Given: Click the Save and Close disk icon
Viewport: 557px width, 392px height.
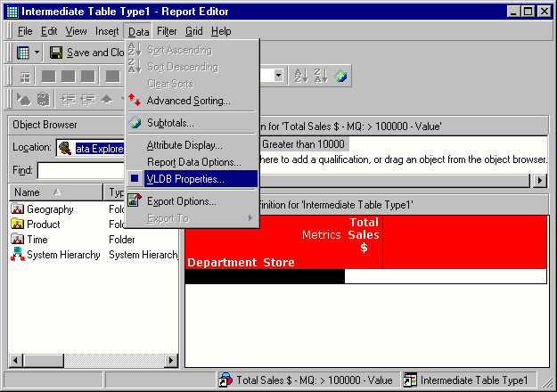Looking at the screenshot, I should [56, 53].
